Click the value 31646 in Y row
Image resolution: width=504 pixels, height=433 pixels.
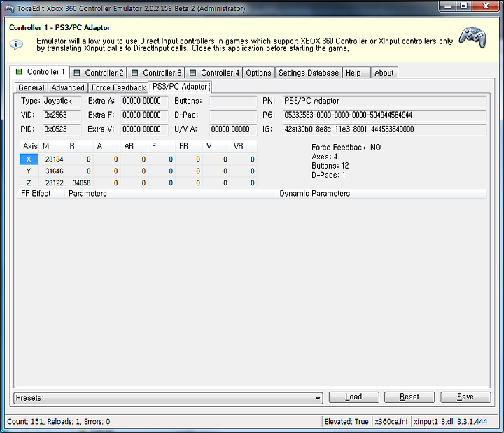click(x=54, y=171)
